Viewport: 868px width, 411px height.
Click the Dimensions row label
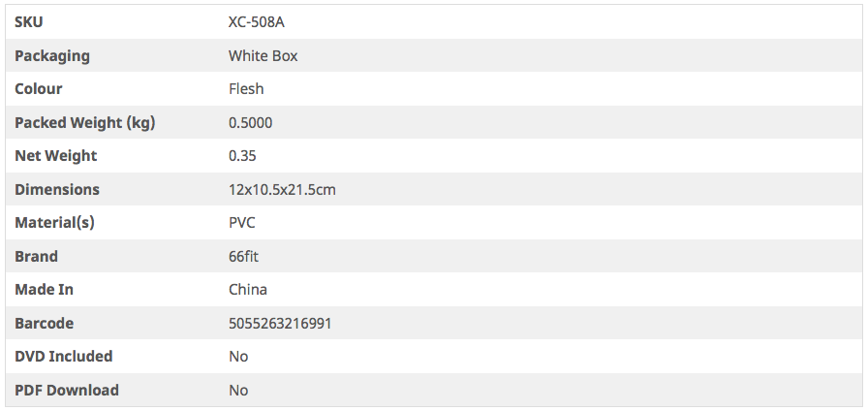tap(57, 190)
